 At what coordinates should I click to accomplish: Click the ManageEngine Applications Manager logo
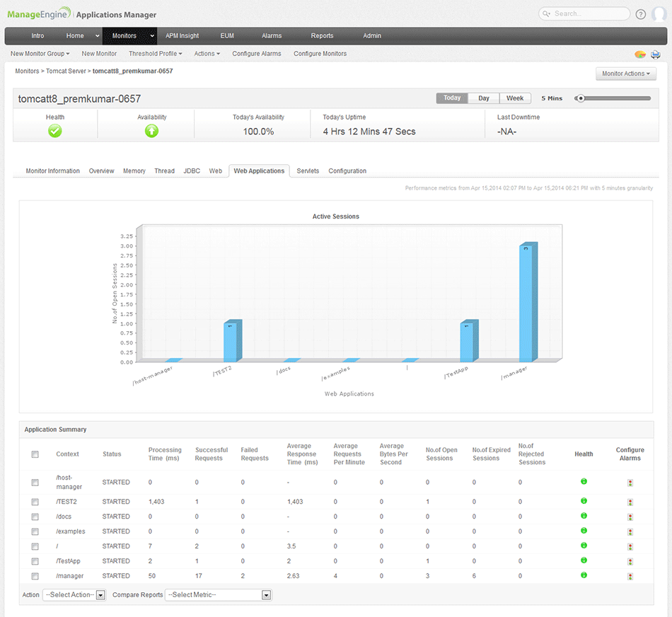coord(81,13)
